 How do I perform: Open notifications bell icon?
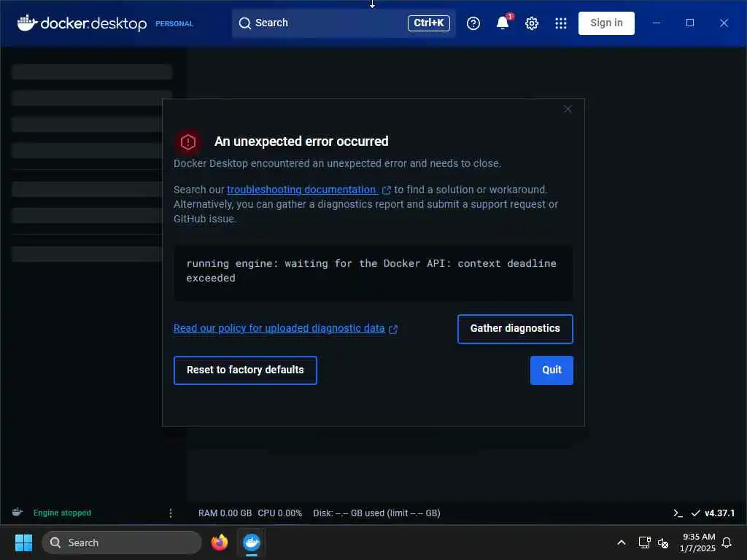(503, 23)
